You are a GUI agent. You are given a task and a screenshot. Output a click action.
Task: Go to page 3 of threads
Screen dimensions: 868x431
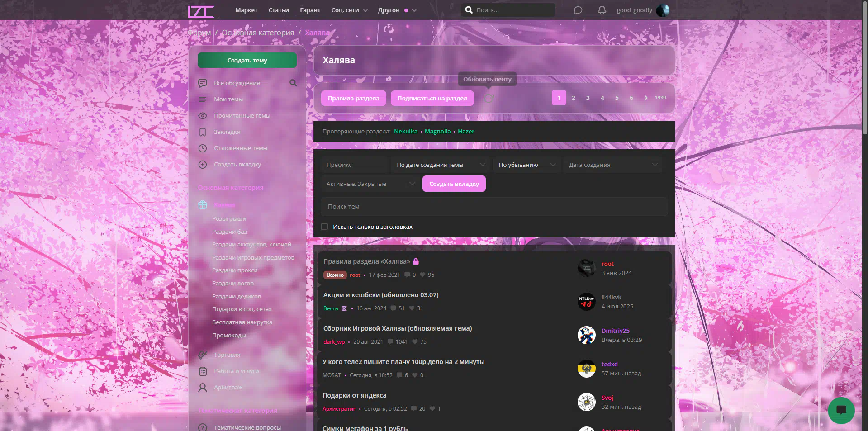588,98
